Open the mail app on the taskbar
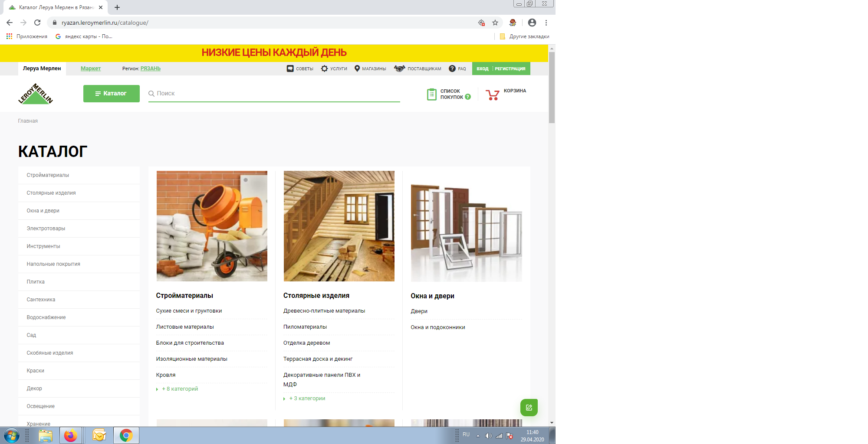 tap(99, 435)
